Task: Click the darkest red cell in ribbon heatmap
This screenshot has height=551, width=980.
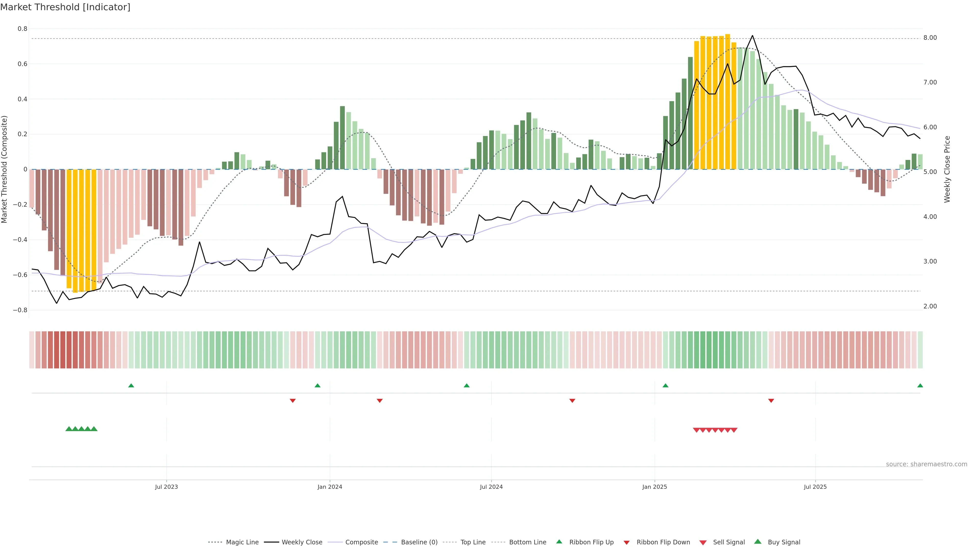Action: tap(63, 350)
